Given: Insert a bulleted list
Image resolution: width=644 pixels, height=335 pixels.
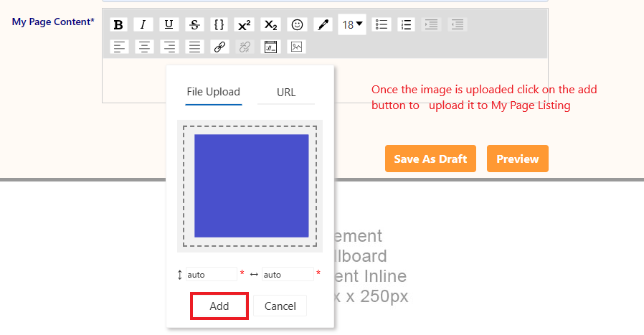Looking at the screenshot, I should (x=382, y=24).
